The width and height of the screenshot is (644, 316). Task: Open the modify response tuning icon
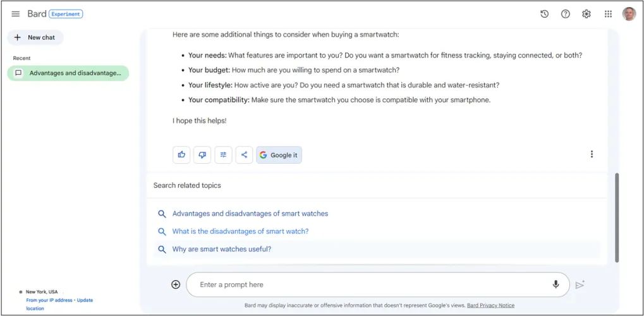(223, 155)
